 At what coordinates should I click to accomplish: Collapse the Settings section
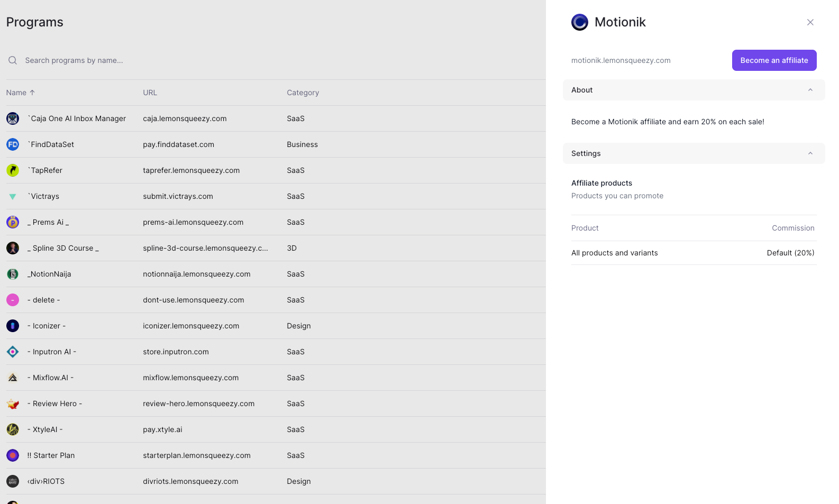pyautogui.click(x=810, y=153)
